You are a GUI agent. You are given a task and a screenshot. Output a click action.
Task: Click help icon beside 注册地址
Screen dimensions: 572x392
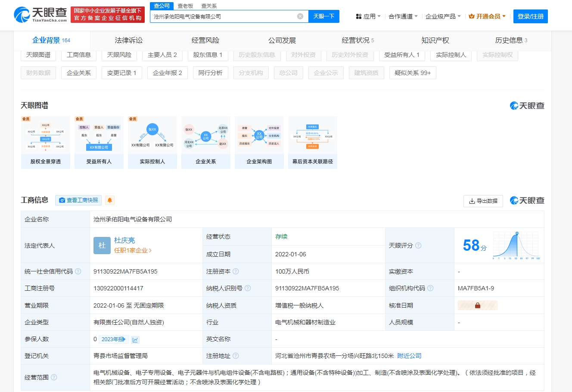tap(236, 356)
